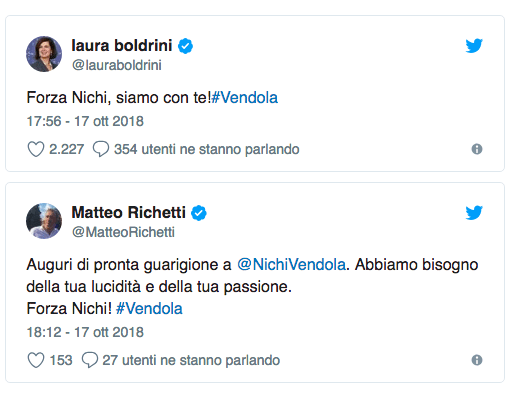Image resolution: width=528 pixels, height=397 pixels.
Task: Click '354 utenti ne stanno parlando'
Action: pyautogui.click(x=206, y=149)
